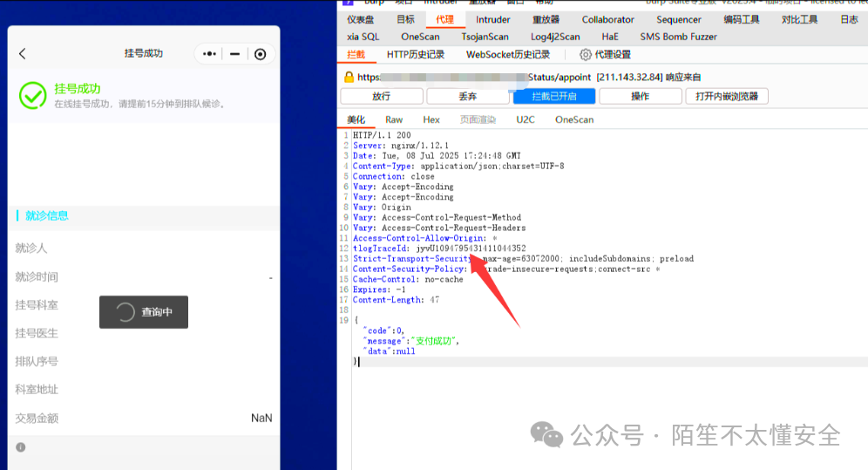Viewport: 868px width, 470px height.
Task: Open the xia SQL extension tab
Action: [363, 37]
